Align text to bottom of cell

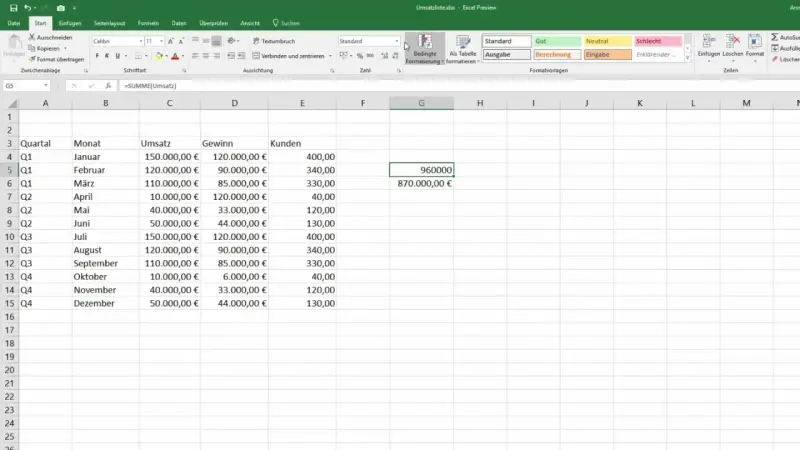coord(217,41)
